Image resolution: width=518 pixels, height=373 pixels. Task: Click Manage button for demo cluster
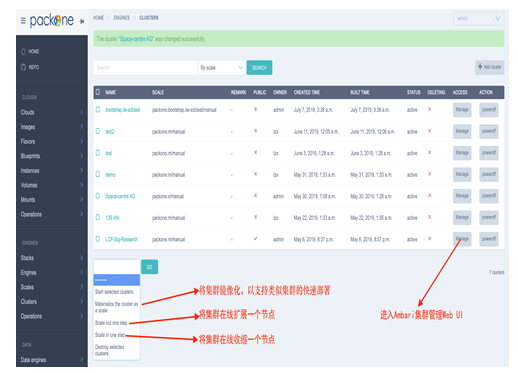pos(462,174)
